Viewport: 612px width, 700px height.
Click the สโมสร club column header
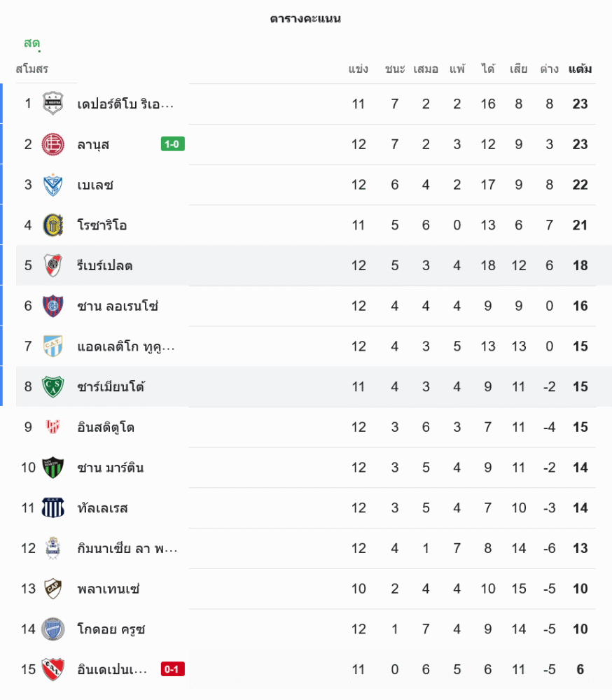(32, 69)
